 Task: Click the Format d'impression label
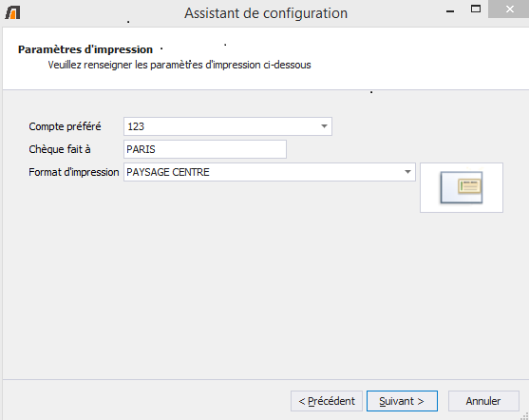click(x=73, y=172)
